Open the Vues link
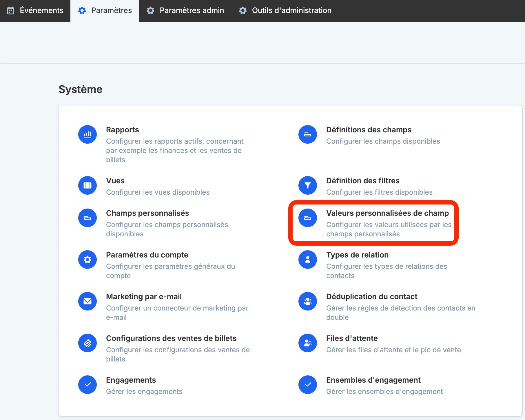525x420 pixels. [x=115, y=181]
